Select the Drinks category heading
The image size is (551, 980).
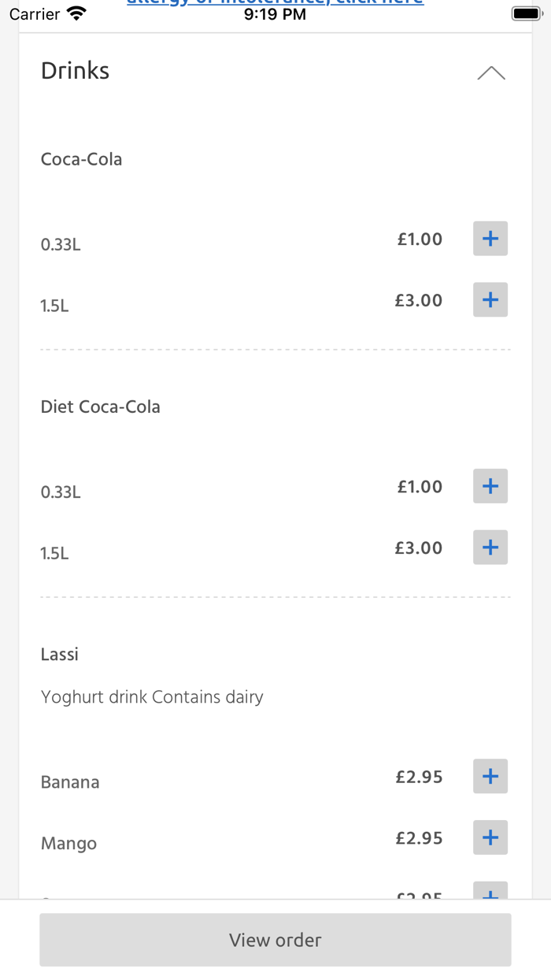tap(75, 71)
